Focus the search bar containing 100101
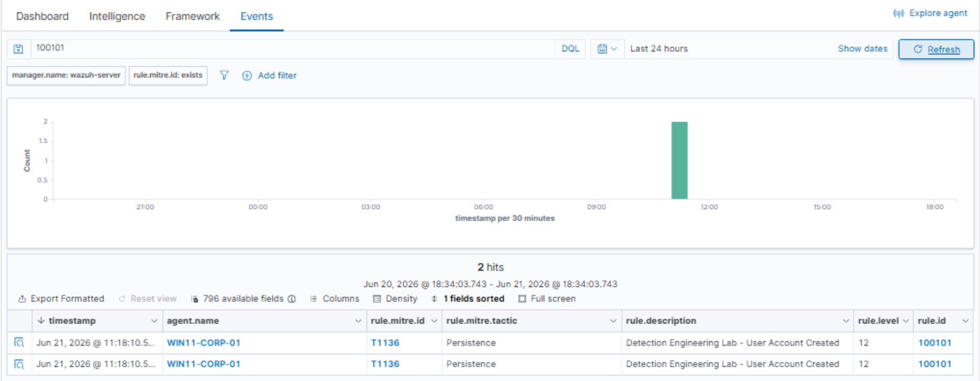Screen dimensions: 980x381 293,49
